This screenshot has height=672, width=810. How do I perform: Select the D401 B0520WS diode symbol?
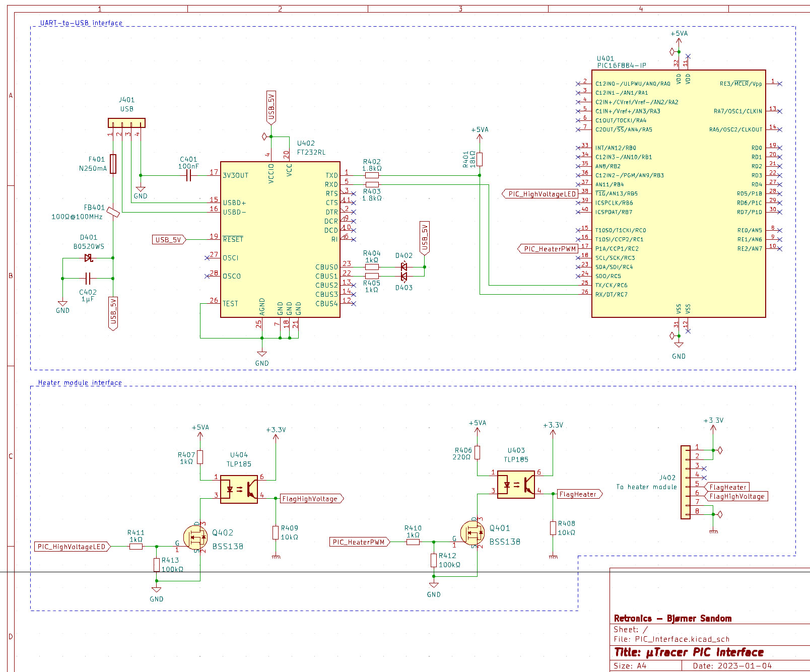(89, 258)
